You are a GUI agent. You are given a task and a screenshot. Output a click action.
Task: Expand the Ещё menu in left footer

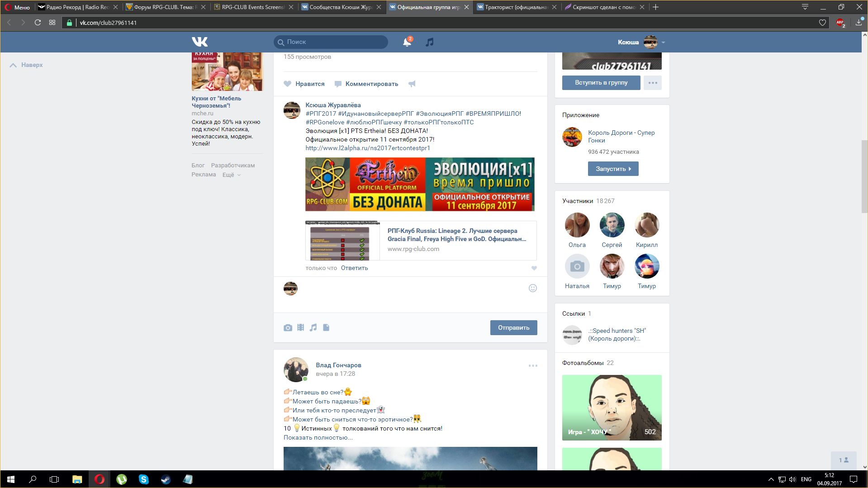(231, 175)
